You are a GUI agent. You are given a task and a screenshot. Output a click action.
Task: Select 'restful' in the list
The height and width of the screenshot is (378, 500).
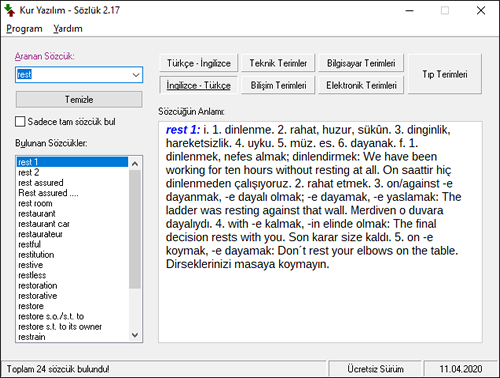click(72, 244)
